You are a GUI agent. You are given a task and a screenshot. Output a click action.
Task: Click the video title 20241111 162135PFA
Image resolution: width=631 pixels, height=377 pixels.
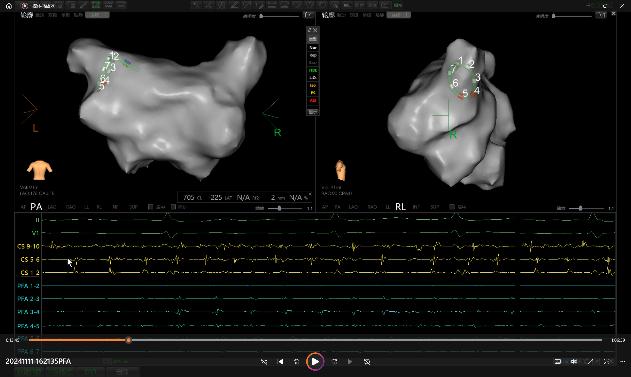tap(38, 361)
